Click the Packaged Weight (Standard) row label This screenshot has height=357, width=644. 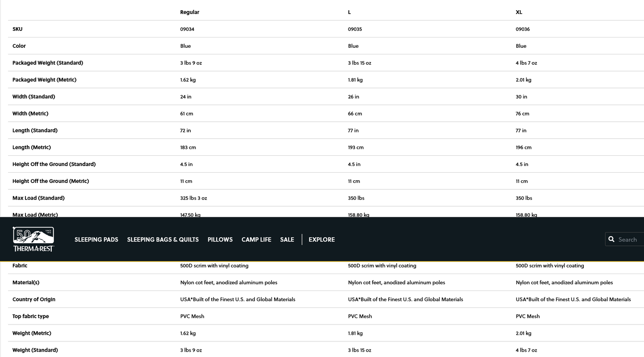click(x=48, y=63)
